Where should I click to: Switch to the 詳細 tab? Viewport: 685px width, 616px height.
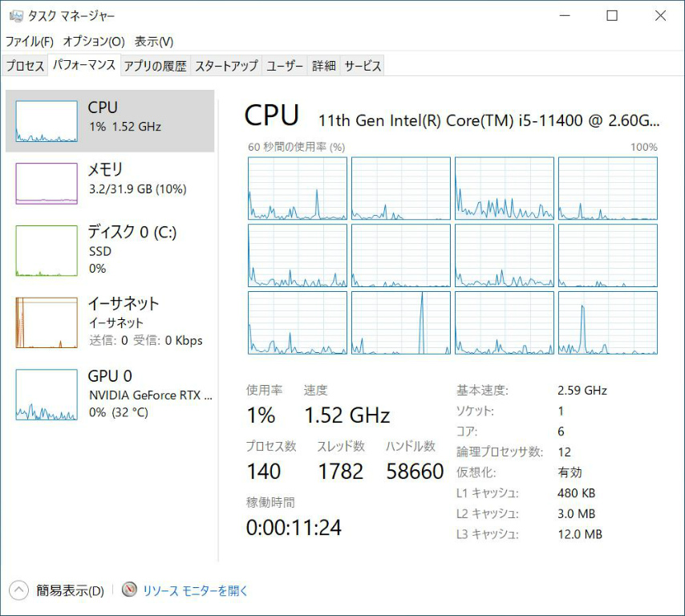[x=324, y=66]
